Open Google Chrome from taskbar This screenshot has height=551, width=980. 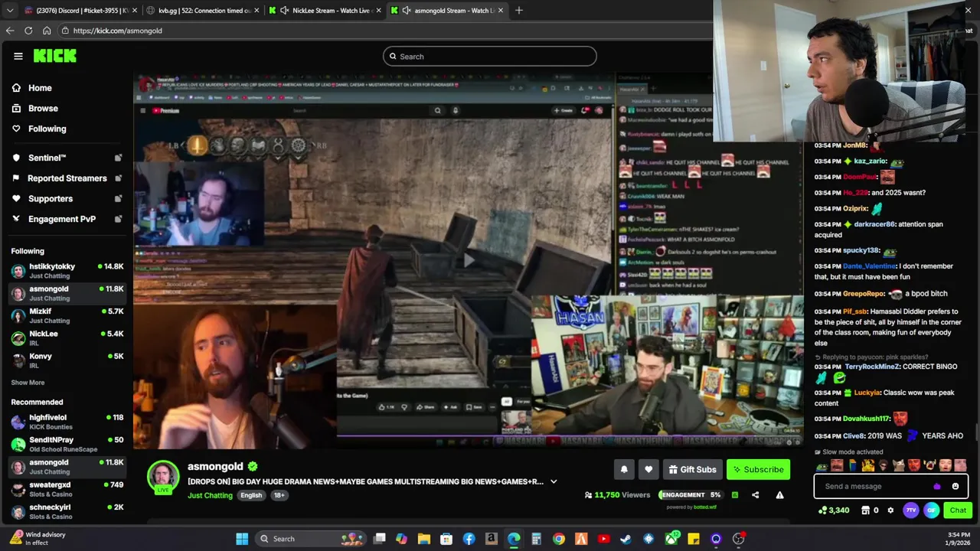[x=559, y=539]
